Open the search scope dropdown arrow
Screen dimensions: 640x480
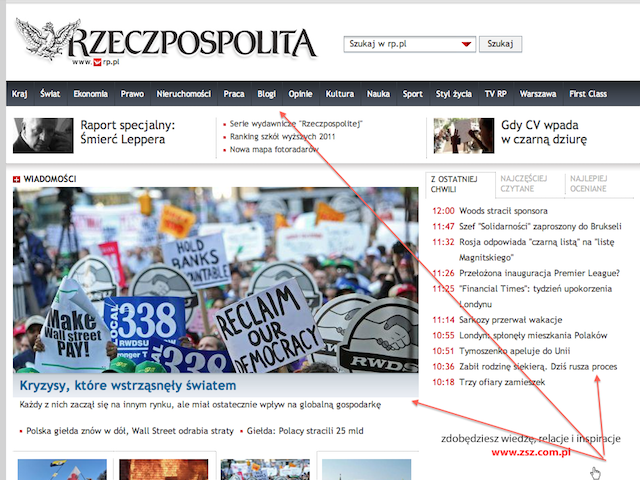coord(466,44)
